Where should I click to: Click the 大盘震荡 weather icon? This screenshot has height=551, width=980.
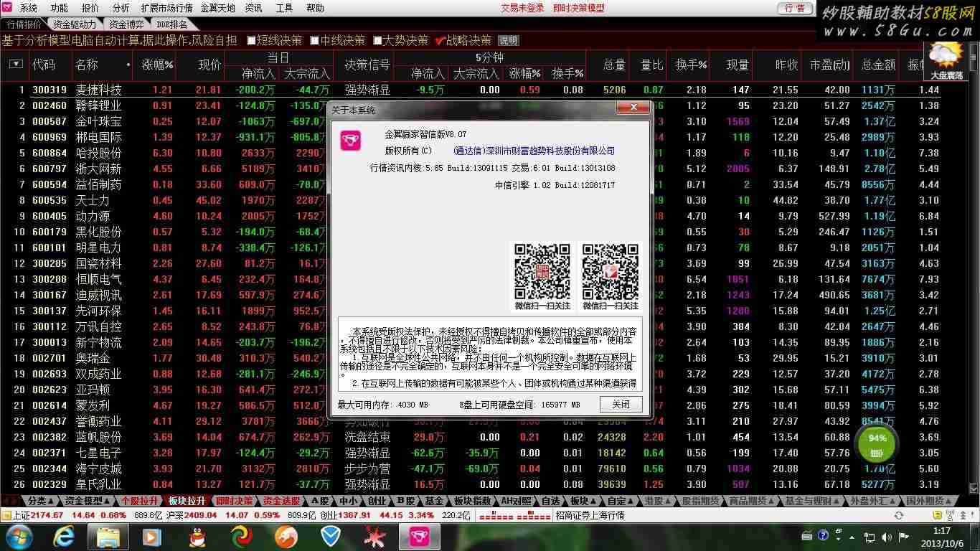946,57
